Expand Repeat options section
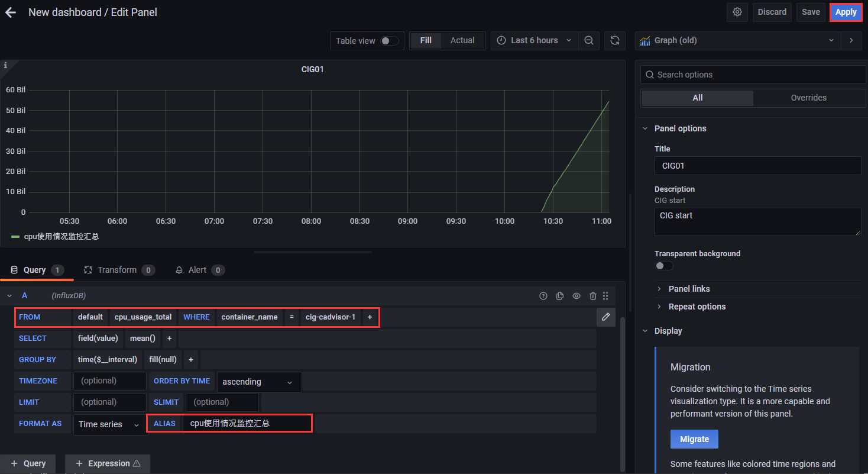 click(x=691, y=307)
